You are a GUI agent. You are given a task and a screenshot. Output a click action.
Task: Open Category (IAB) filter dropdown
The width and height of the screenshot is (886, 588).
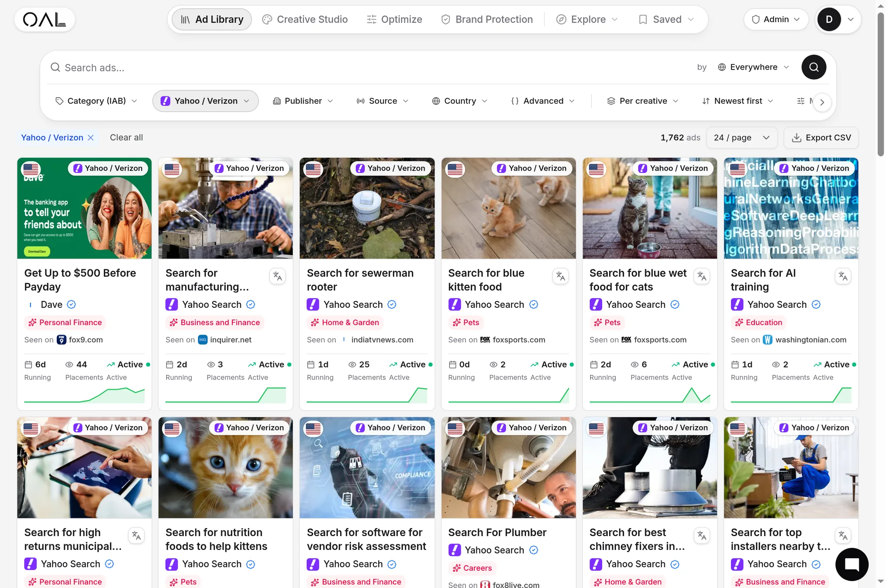tap(96, 101)
